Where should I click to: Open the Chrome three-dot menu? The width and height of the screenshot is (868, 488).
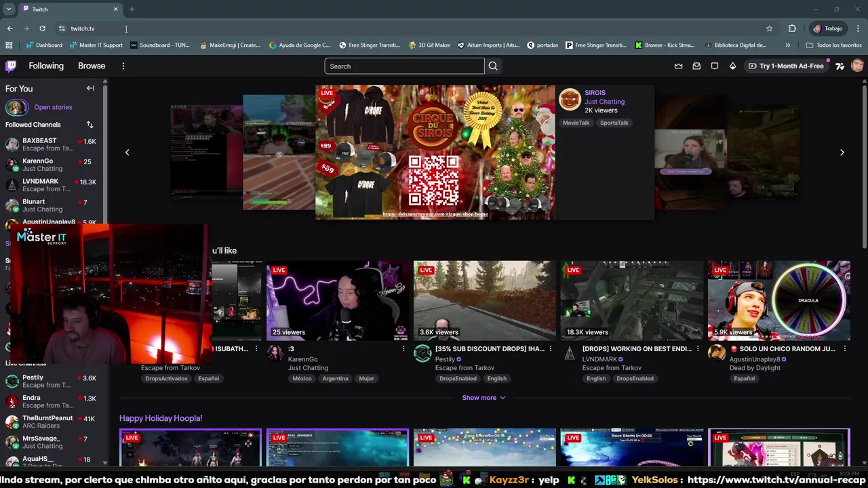click(858, 28)
